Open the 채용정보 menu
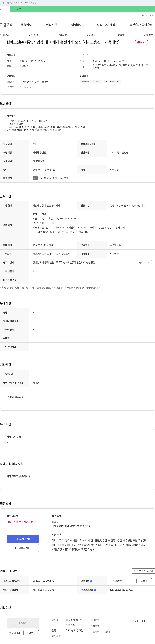 coord(26,25)
